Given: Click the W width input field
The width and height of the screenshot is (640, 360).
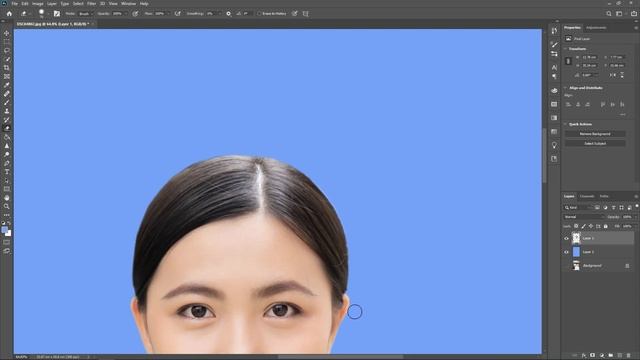Looking at the screenshot, I should 589,57.
